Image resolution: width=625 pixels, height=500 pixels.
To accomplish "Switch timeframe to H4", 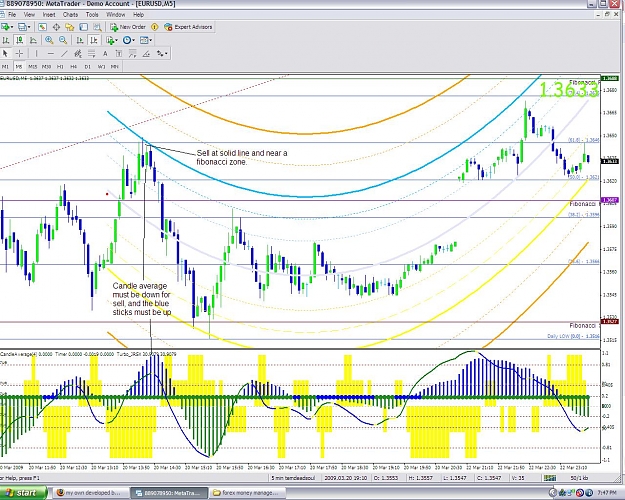I will pyautogui.click(x=74, y=67).
